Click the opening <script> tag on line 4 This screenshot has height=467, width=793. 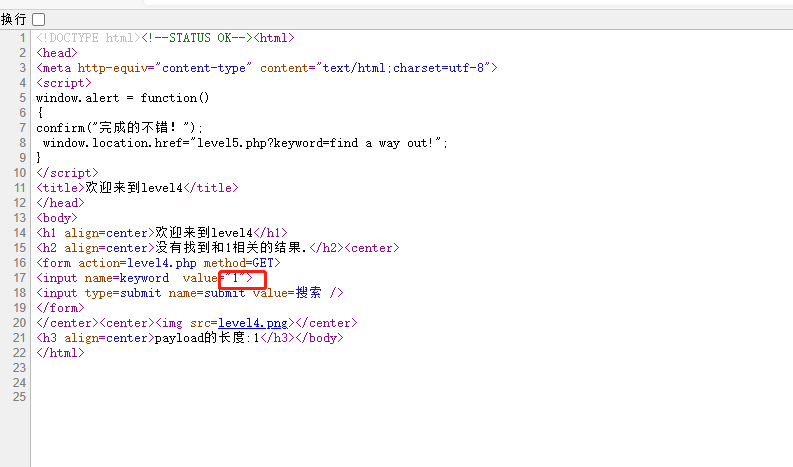[64, 82]
